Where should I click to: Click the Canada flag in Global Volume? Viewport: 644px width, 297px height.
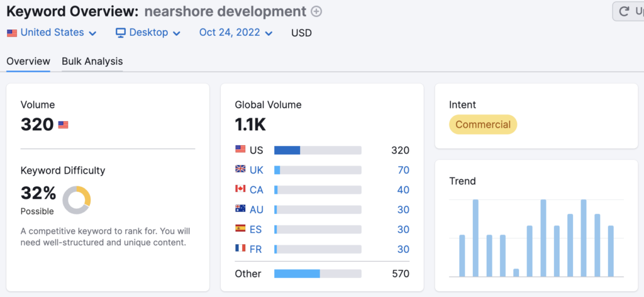[x=240, y=189]
